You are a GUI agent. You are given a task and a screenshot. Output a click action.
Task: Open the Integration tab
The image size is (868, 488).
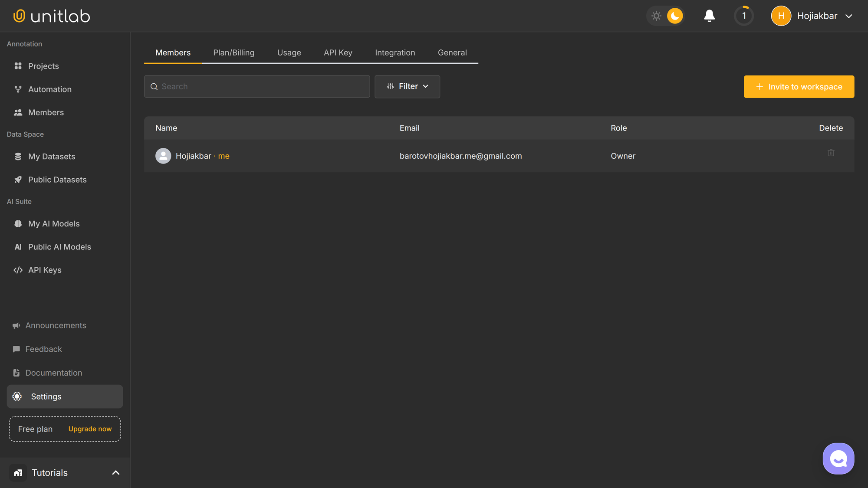coord(395,52)
